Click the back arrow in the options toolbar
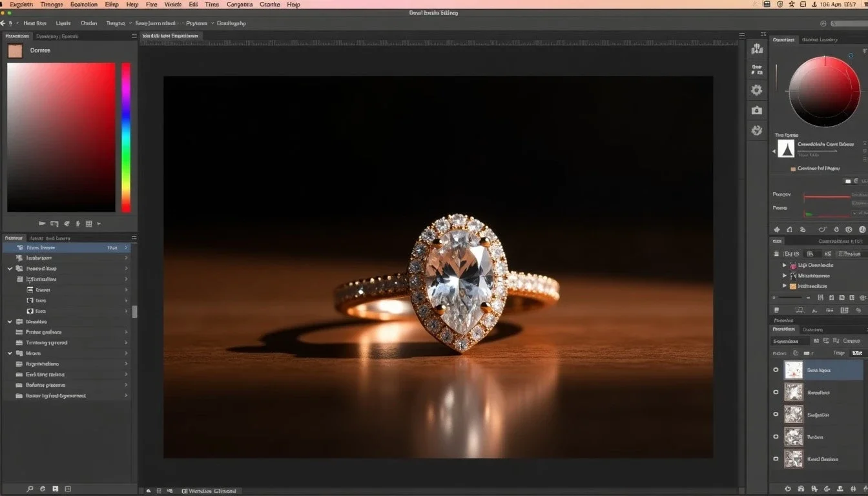This screenshot has width=868, height=496. click(3, 23)
